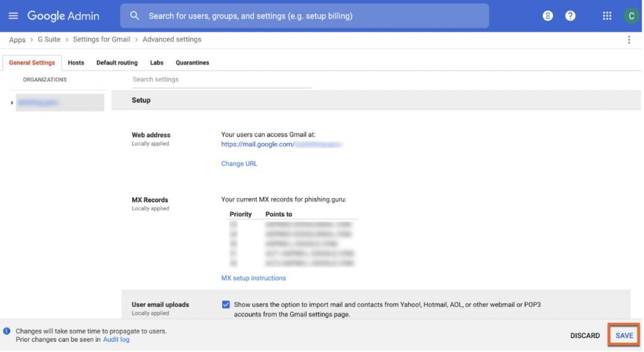This screenshot has width=644, height=352.
Task: Expand the organization tree arrow
Action: pyautogui.click(x=12, y=103)
